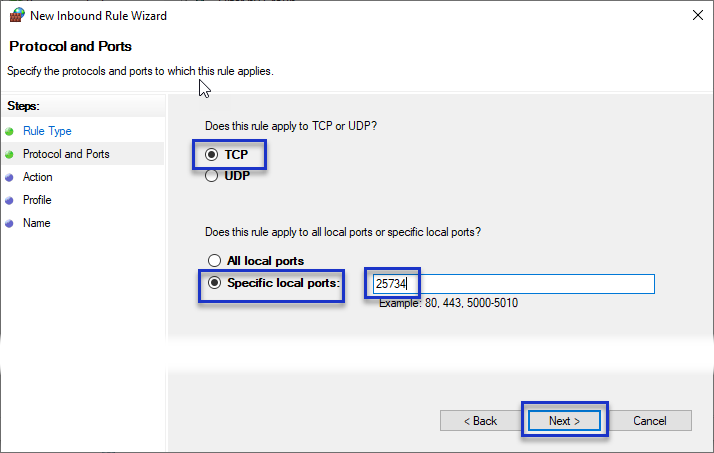Close the New Inbound Rule Wizard window
The width and height of the screenshot is (714, 453).
[695, 16]
